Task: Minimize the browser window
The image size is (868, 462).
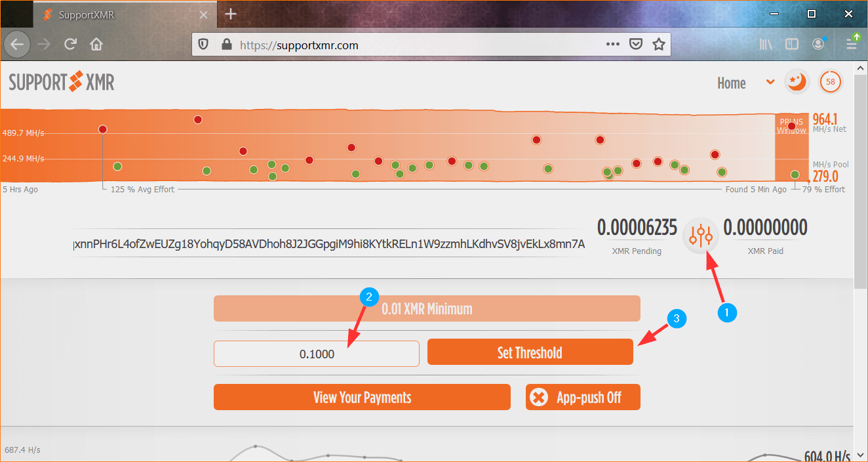Action: tap(774, 13)
